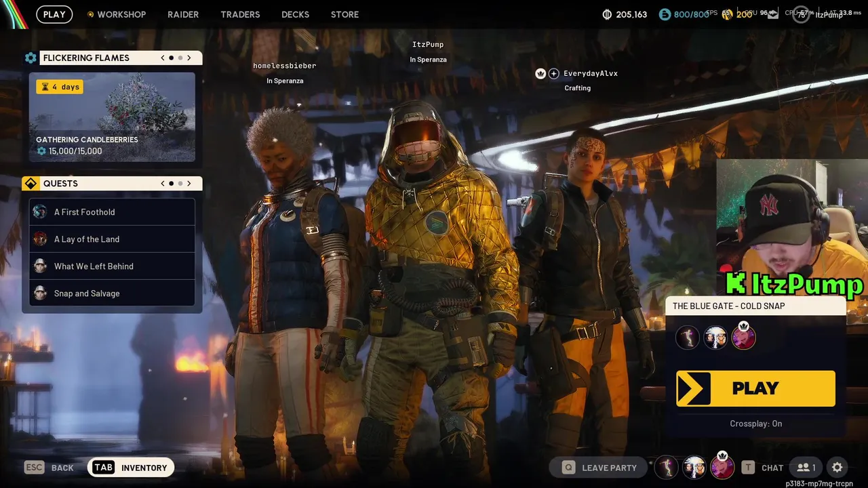Open the settings gear in bottom bar
This screenshot has height=488, width=868.
pos(837,468)
